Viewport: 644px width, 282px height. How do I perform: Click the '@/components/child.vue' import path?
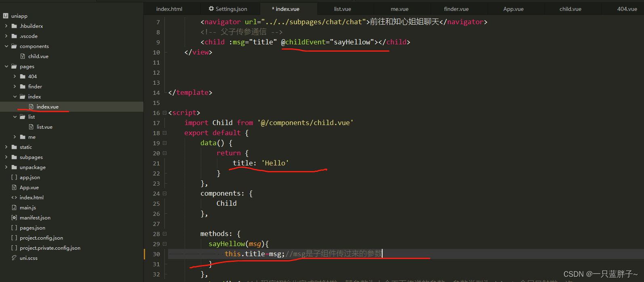click(x=305, y=123)
